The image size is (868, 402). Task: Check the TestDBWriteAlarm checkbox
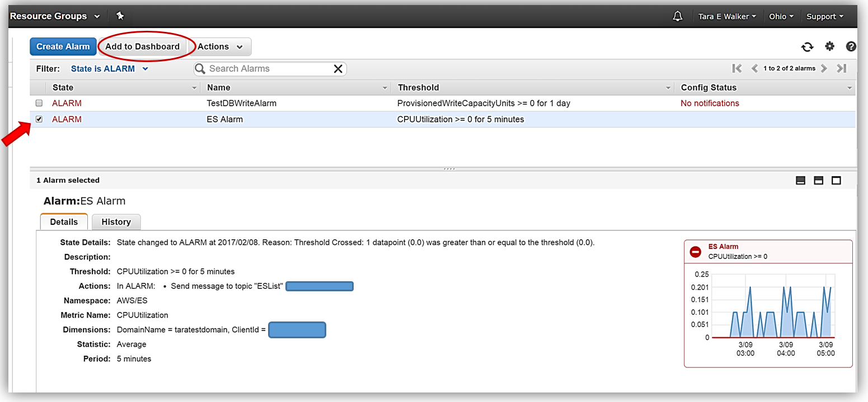point(39,103)
